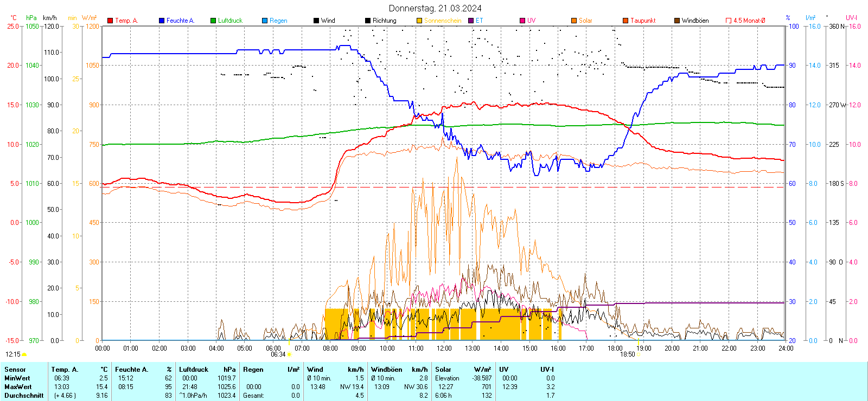This screenshot has width=868, height=401.
Task: Click the pink UV legend marker
Action: point(522,21)
